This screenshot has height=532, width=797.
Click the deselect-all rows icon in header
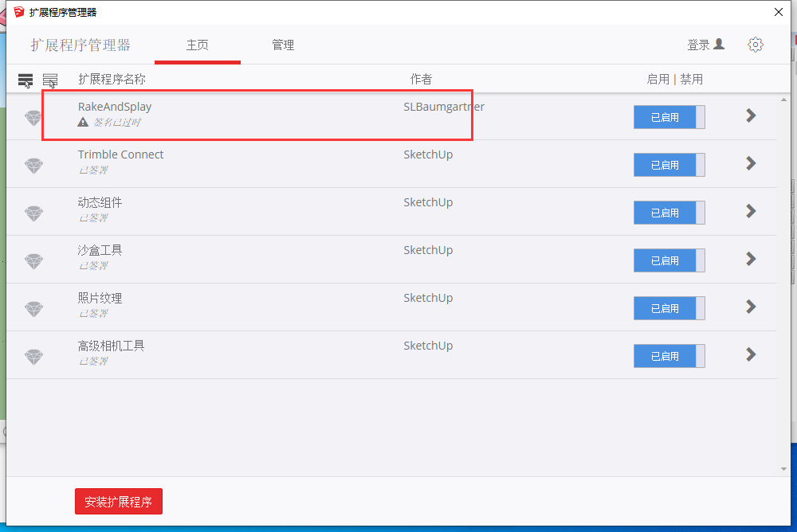tap(49, 80)
